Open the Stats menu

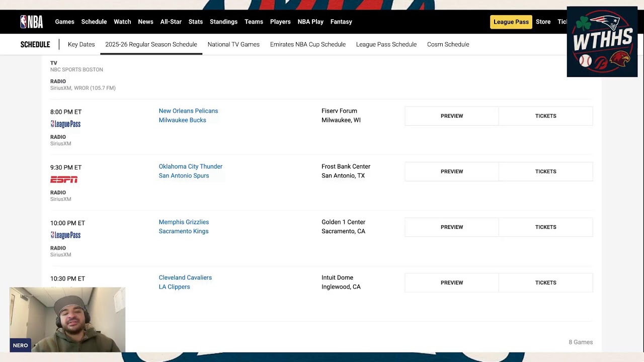click(x=196, y=22)
